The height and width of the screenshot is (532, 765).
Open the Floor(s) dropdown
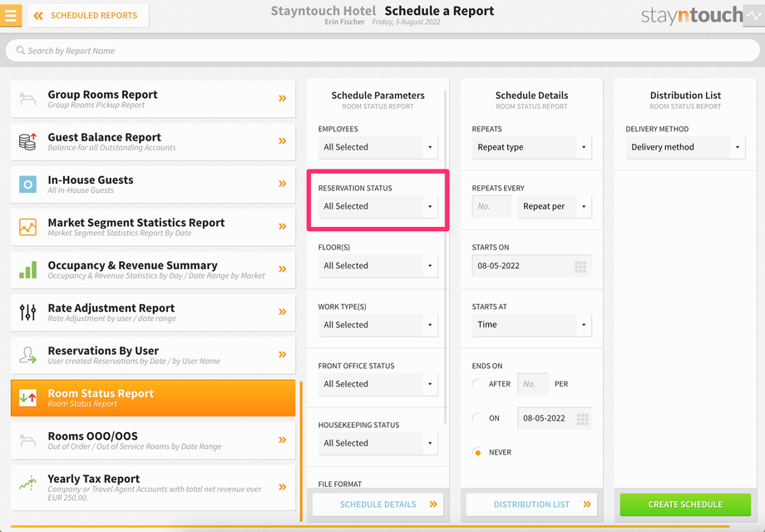(378, 266)
